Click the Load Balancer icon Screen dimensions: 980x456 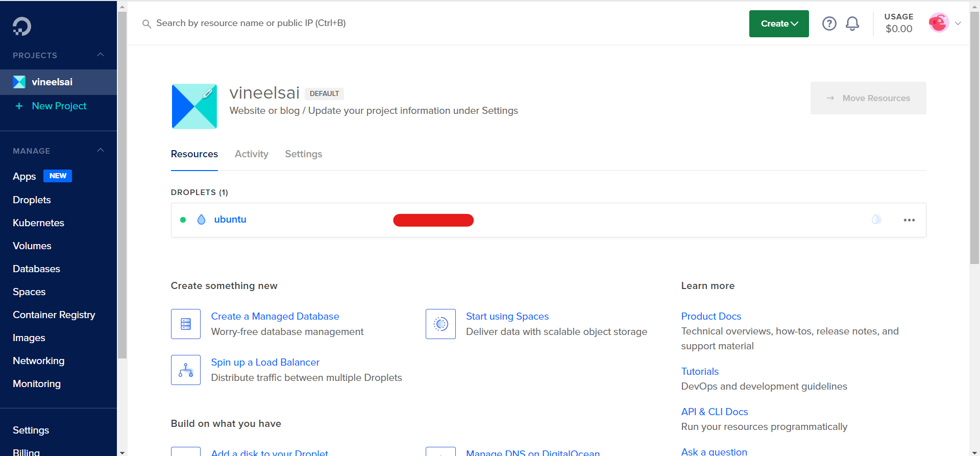coord(186,370)
